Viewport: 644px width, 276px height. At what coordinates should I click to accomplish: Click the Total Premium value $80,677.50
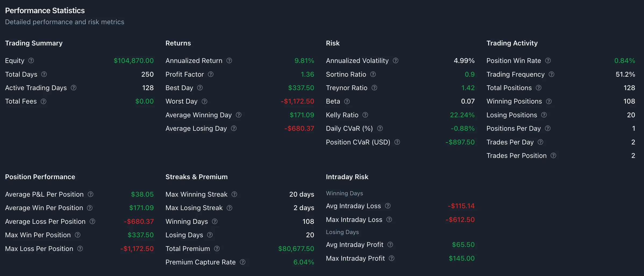(x=296, y=249)
